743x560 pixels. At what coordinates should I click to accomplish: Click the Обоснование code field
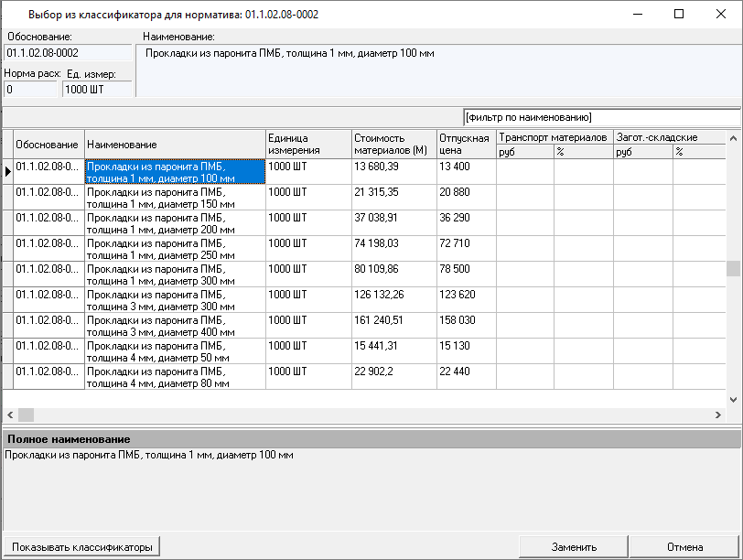67,54
